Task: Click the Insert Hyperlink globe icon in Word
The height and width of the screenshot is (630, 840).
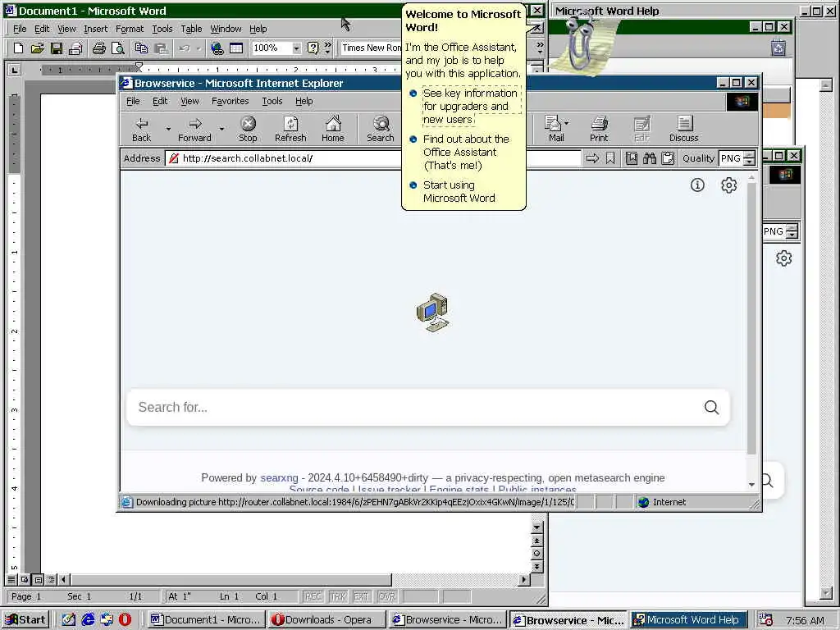Action: point(217,48)
